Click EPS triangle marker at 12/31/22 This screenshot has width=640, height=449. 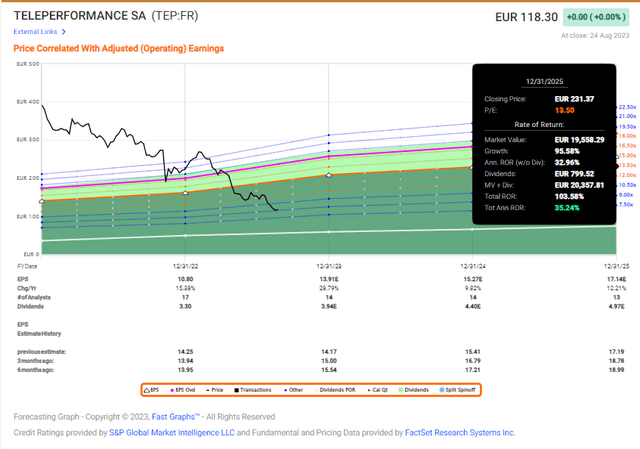(185, 192)
